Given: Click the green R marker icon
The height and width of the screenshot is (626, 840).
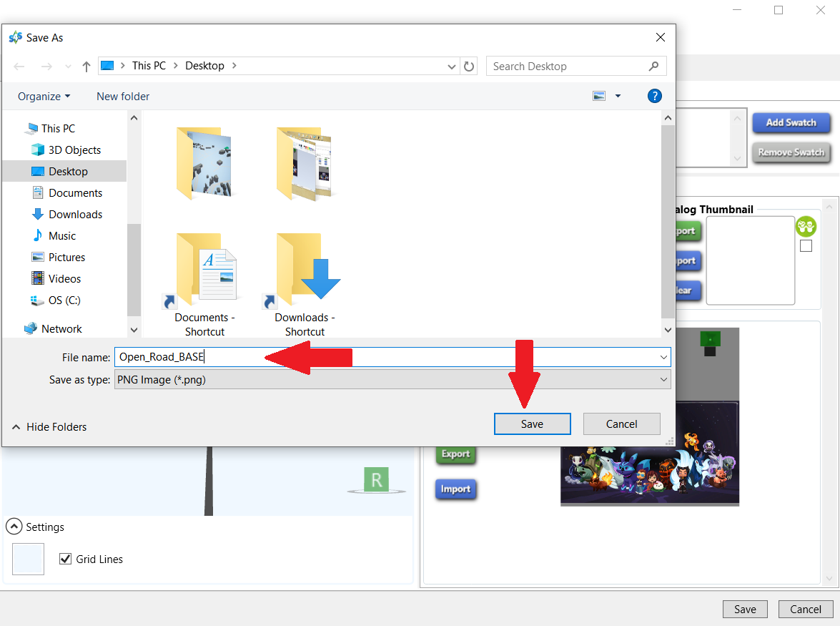Looking at the screenshot, I should [x=376, y=479].
